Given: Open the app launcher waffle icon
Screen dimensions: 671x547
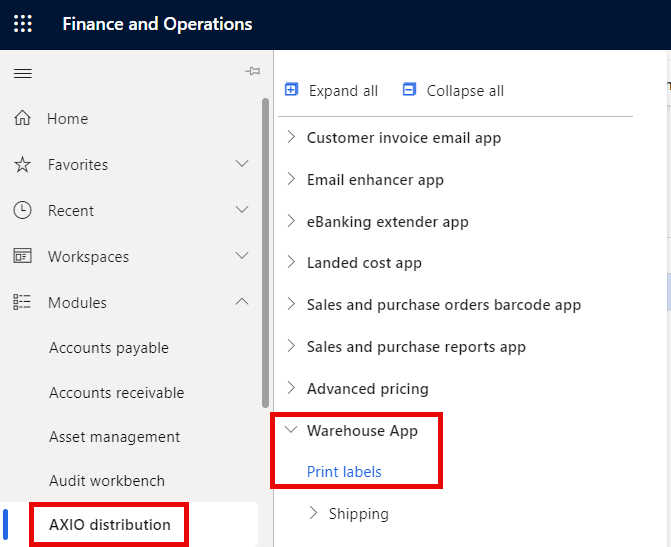Looking at the screenshot, I should click(22, 24).
